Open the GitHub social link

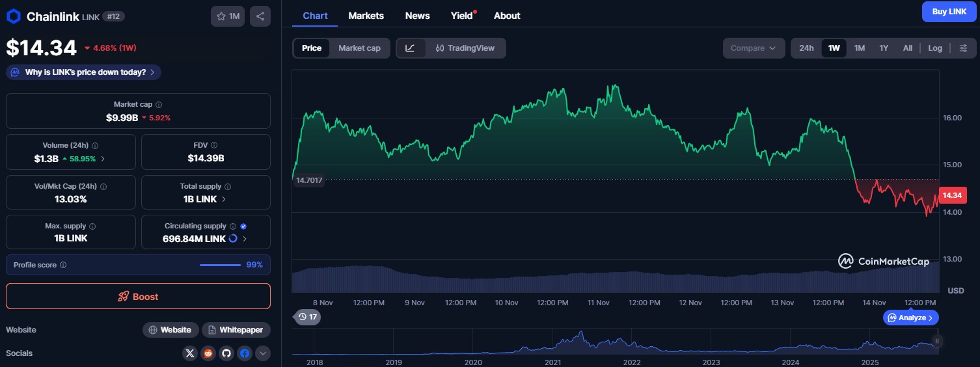click(226, 353)
